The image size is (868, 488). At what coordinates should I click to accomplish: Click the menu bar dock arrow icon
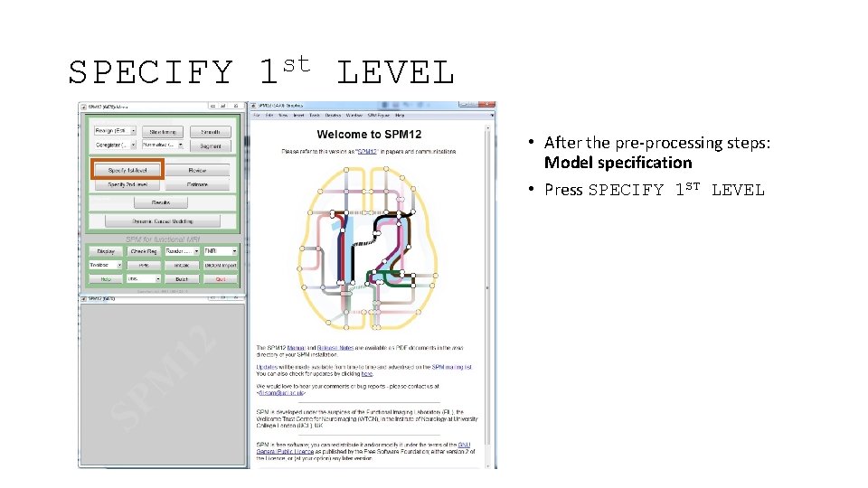[492, 116]
